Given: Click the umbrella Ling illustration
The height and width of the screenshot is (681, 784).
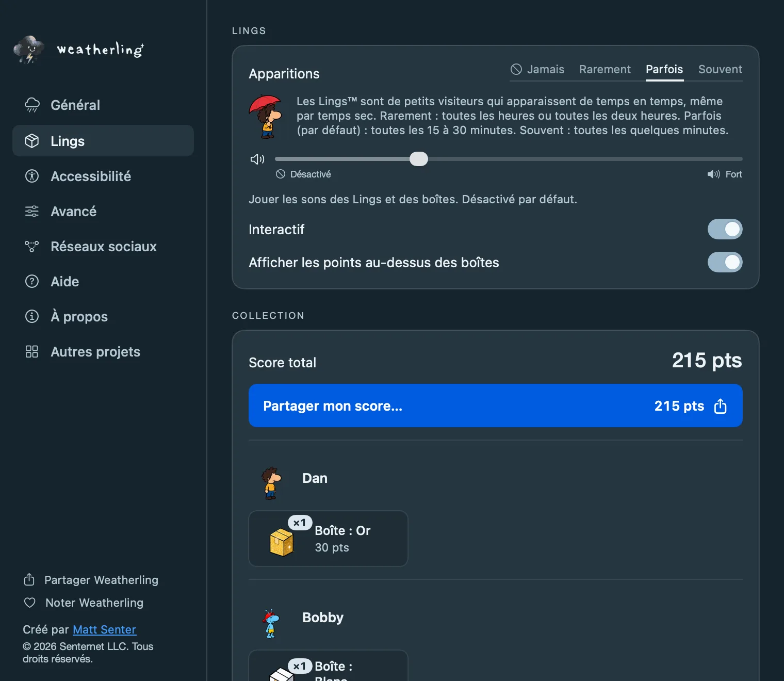Looking at the screenshot, I should [266, 117].
